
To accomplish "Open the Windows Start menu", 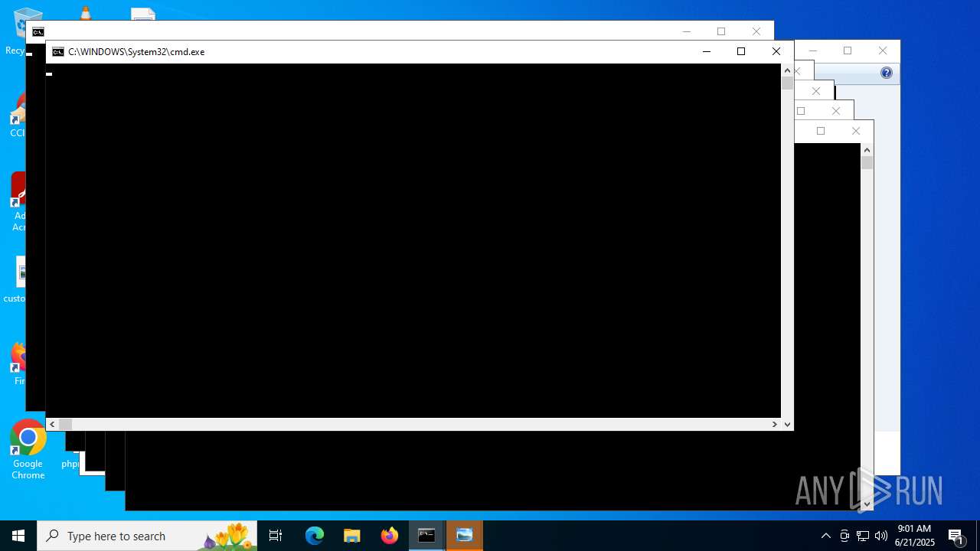I will click(18, 536).
